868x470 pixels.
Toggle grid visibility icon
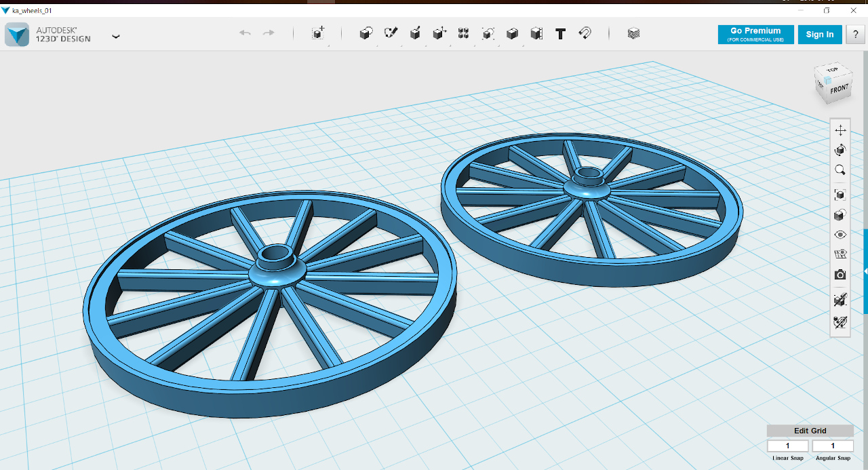(840, 255)
